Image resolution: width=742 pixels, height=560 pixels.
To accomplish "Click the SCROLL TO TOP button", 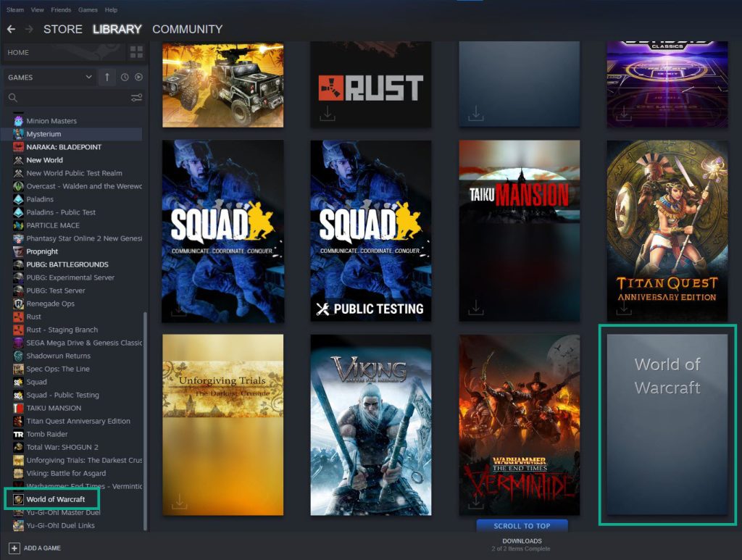I will (x=522, y=526).
